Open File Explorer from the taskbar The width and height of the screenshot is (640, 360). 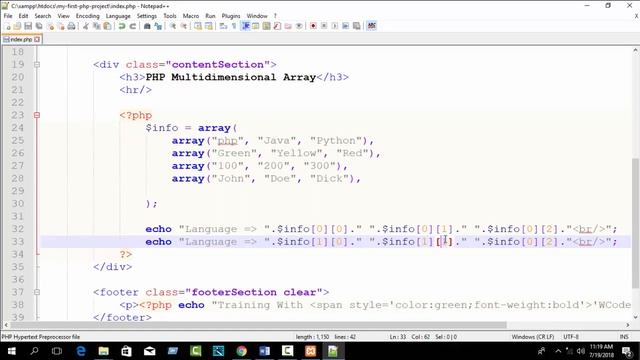104,351
